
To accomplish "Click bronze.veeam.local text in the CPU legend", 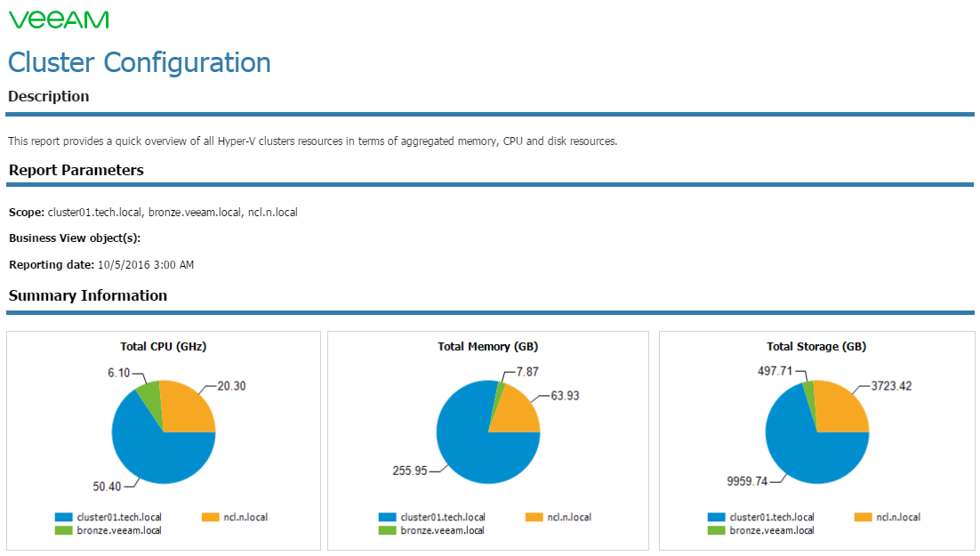I will (x=119, y=530).
